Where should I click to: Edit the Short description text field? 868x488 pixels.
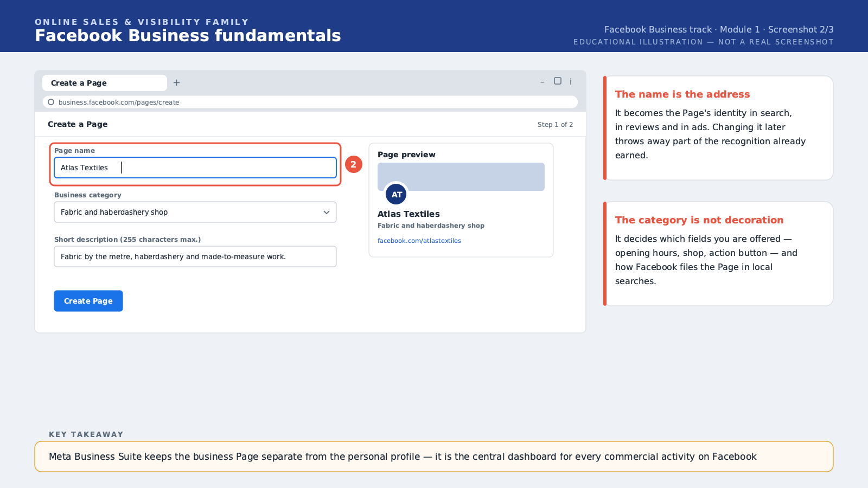(x=195, y=256)
